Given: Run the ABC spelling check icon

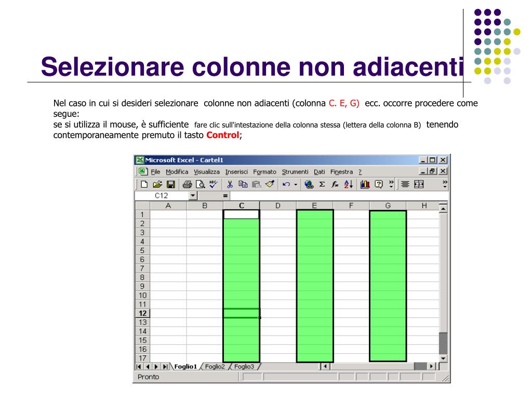Looking at the screenshot, I should 214,184.
